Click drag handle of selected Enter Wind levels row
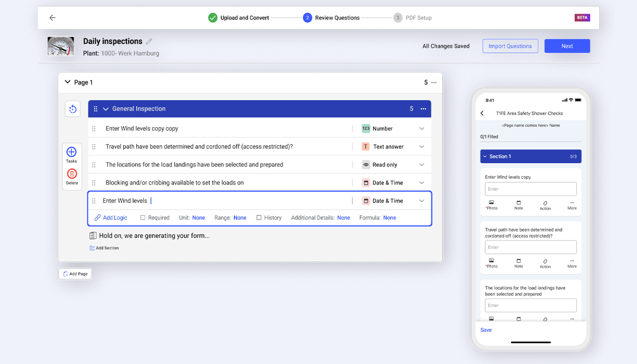This screenshot has height=364, width=637. coord(94,201)
